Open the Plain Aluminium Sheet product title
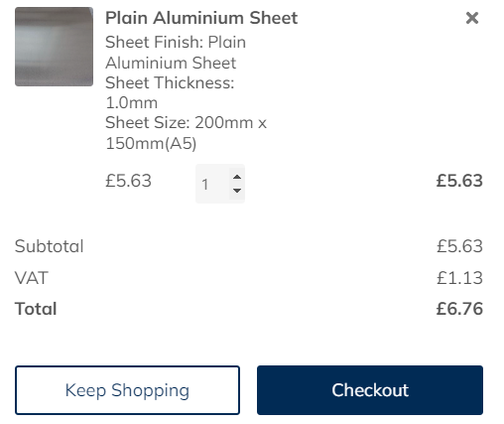The image size is (504, 424). pyautogui.click(x=201, y=18)
